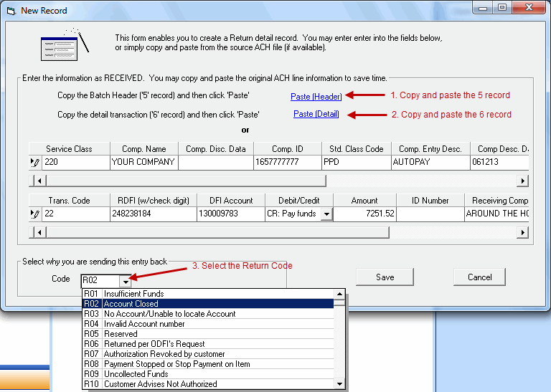Image resolution: width=551 pixels, height=392 pixels.
Task: Click the Debit/Credit column header
Action: [299, 201]
